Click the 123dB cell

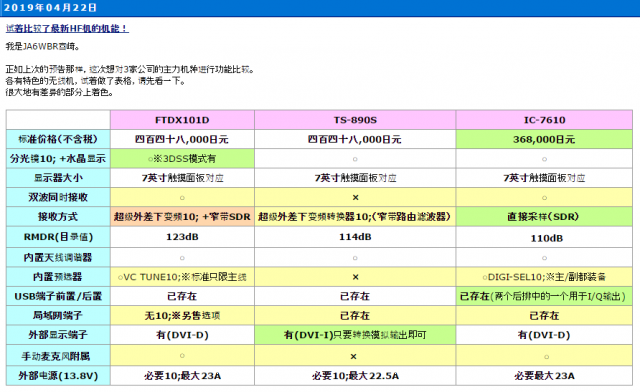tap(182, 237)
